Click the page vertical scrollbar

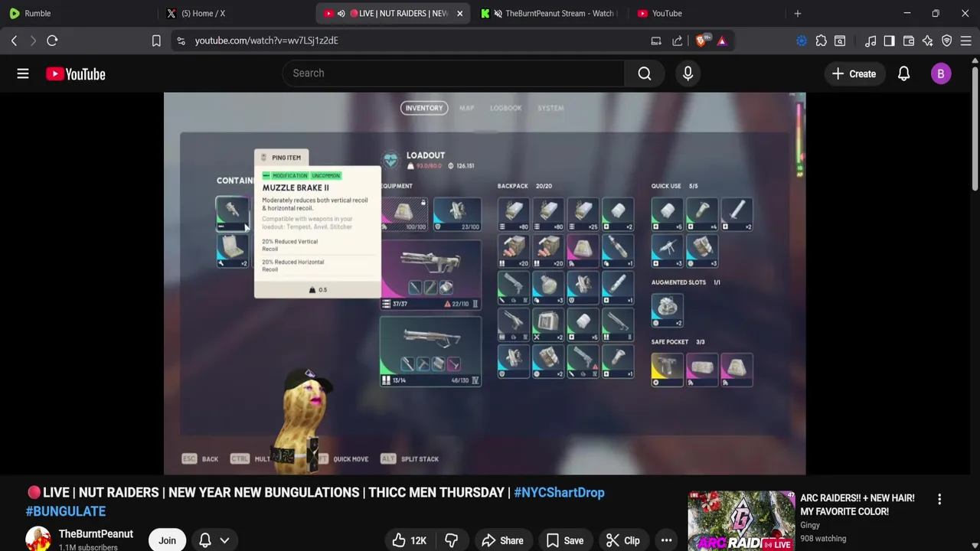(x=975, y=130)
